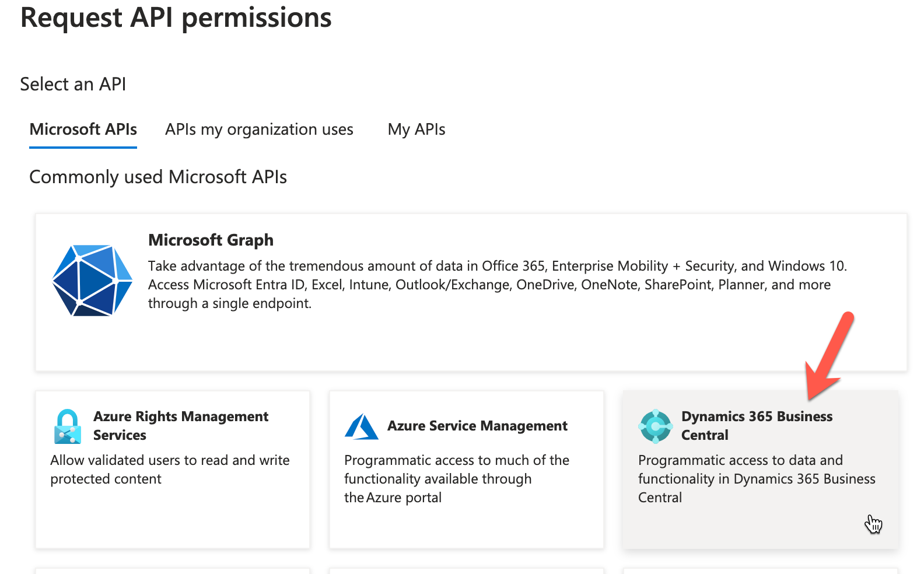Select the My APIs tab
The height and width of the screenshot is (574, 924).
[416, 129]
